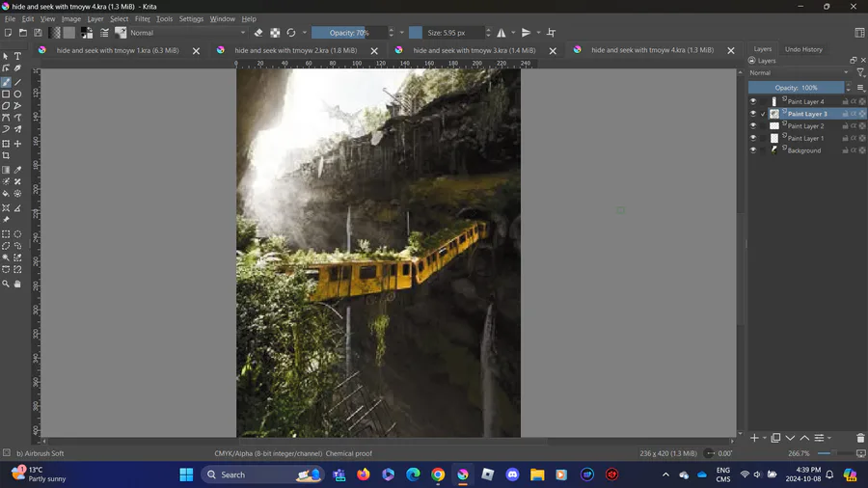Switch to hide and seek with tmoyw 2.kra tab

point(295,50)
